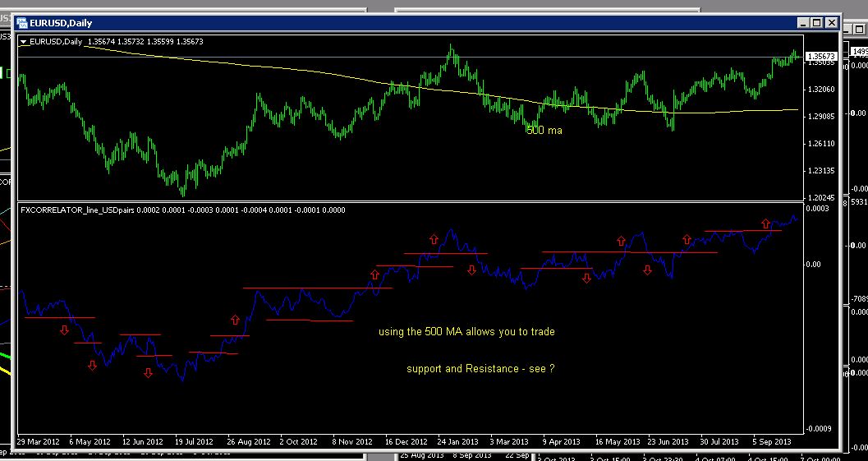Click the triangle beside the EURUSD,Daily OHLC label
The height and width of the screenshot is (461, 868).
coord(23,42)
